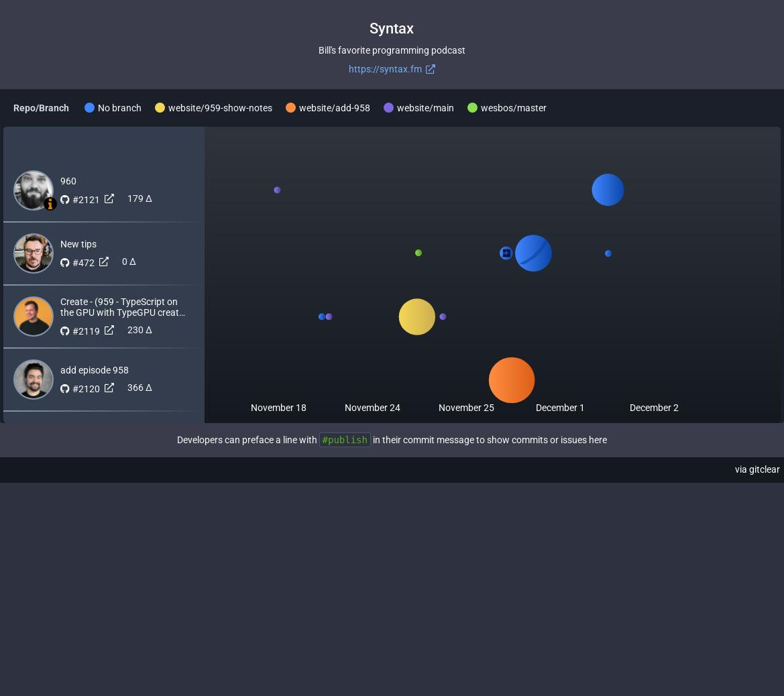Screen dimensions: 784x696
Task: Click large blue bubble in 960 row
Action: tap(608, 190)
